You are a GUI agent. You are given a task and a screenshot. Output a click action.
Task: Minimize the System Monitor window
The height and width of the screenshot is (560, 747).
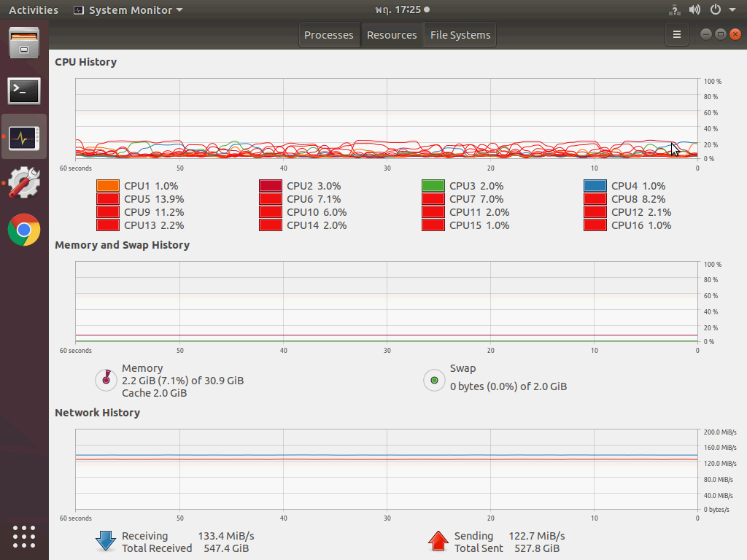pos(706,34)
